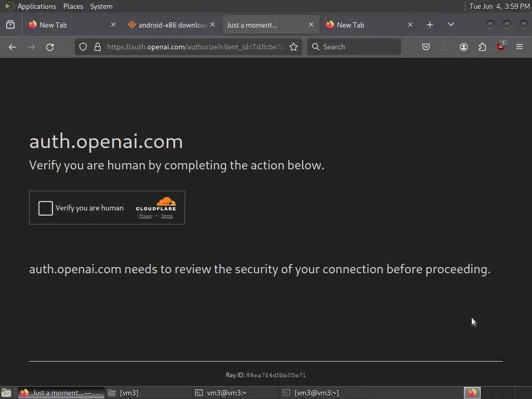The height and width of the screenshot is (399, 532).
Task: Expand the list all tabs chevron
Action: click(x=450, y=25)
